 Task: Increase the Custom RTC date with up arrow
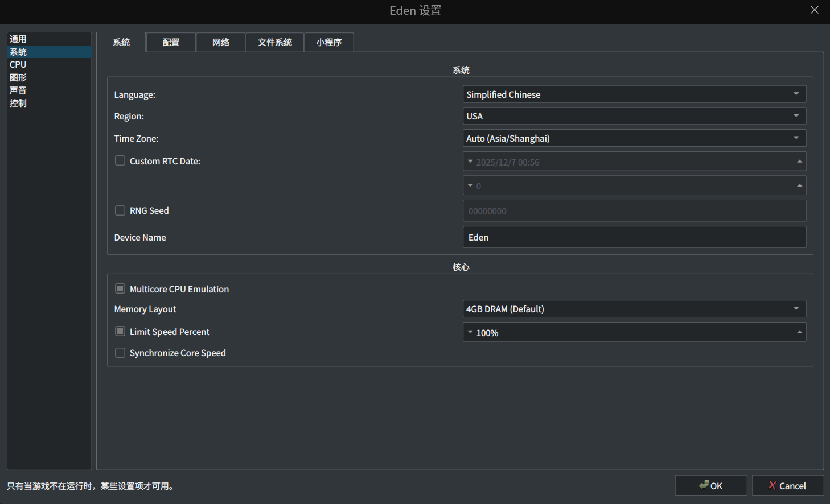coord(799,162)
